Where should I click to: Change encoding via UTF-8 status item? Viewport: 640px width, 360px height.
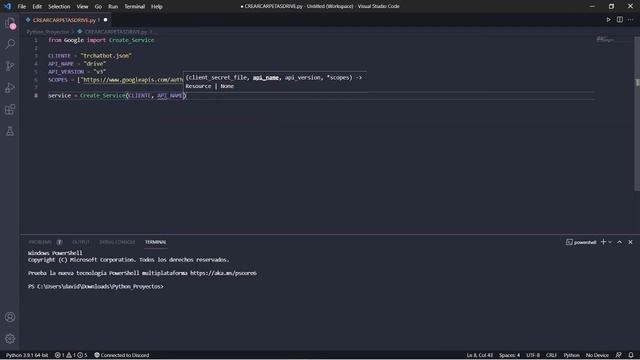pos(533,355)
